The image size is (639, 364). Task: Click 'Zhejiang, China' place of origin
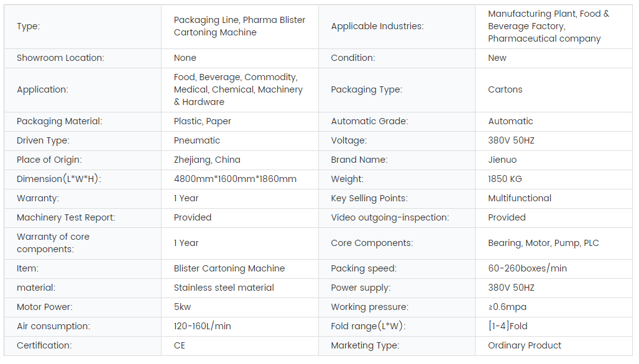click(x=207, y=160)
